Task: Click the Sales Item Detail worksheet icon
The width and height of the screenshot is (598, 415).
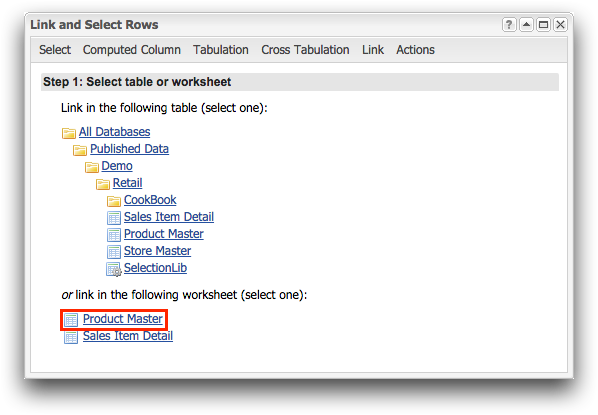Action: coord(71,337)
